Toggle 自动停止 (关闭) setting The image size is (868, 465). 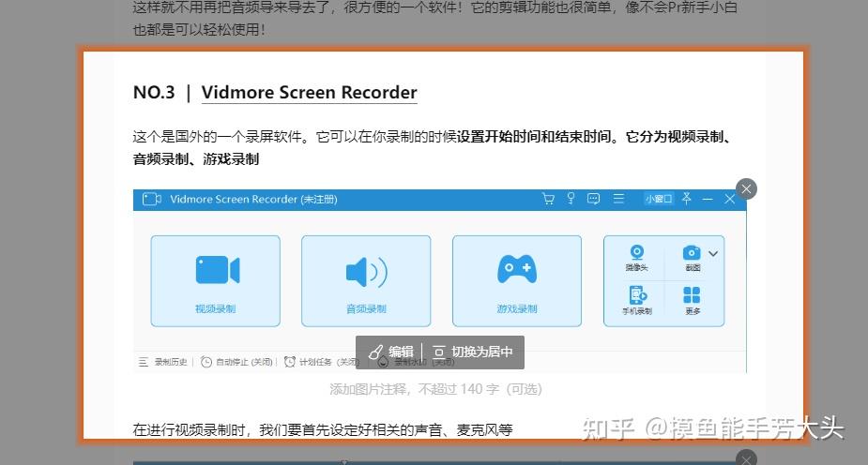(236, 362)
